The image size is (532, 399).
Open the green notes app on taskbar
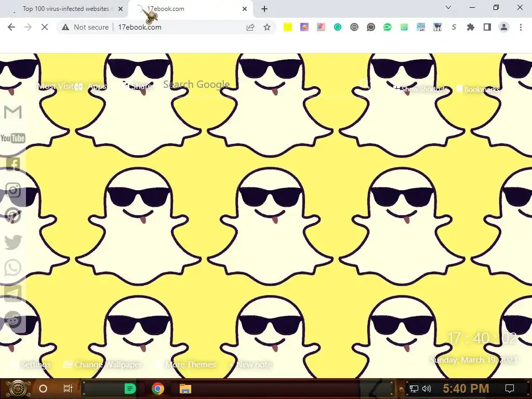coord(130,389)
